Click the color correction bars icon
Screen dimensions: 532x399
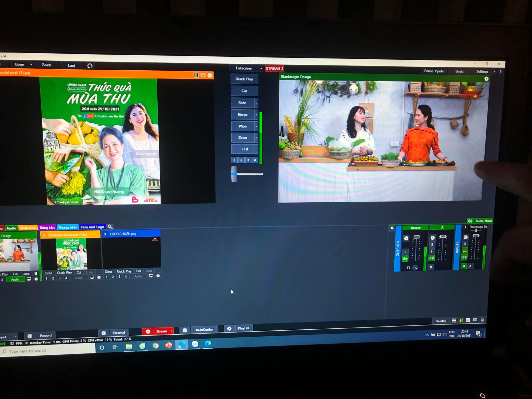point(196,75)
